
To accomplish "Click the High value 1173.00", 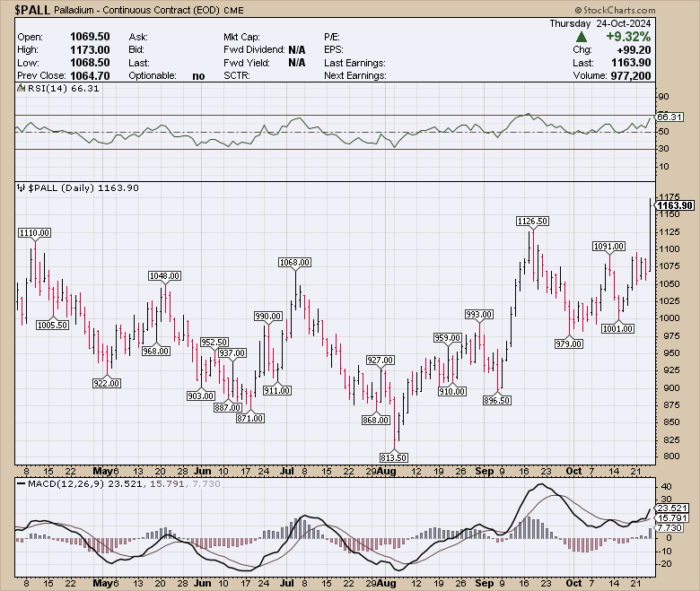I will pyautogui.click(x=90, y=50).
